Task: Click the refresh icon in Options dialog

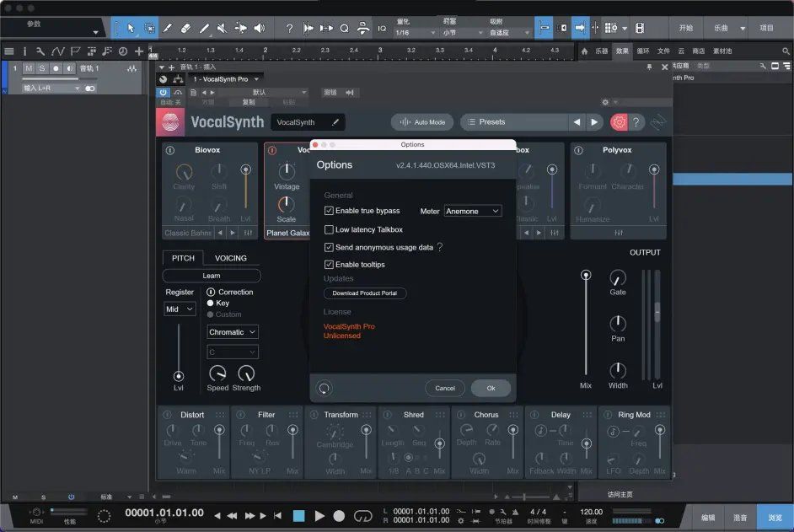Action: (x=324, y=388)
